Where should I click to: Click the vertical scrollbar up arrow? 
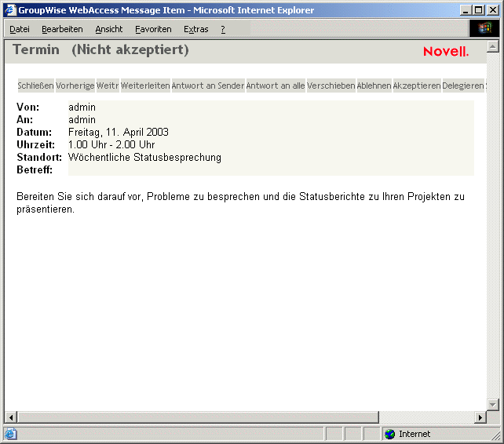493,47
